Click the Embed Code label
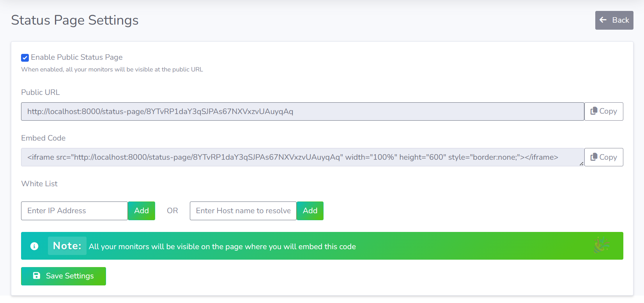Image resolution: width=644 pixels, height=303 pixels. tap(43, 138)
